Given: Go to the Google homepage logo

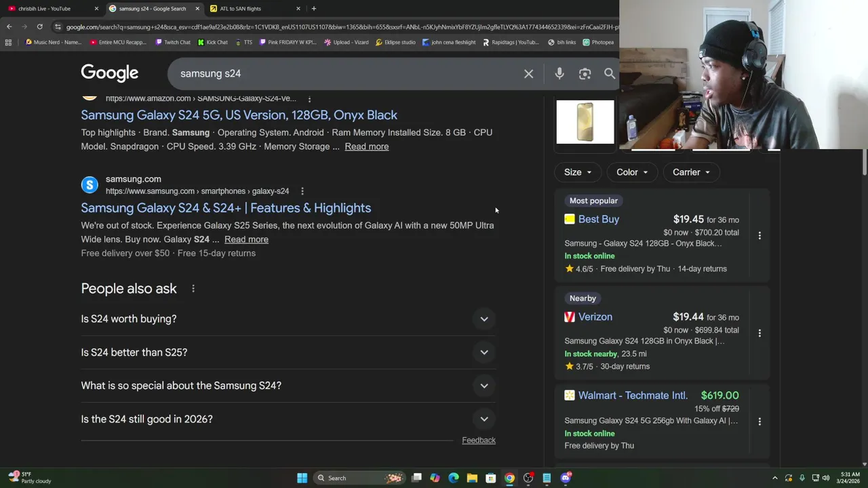Looking at the screenshot, I should [x=109, y=73].
